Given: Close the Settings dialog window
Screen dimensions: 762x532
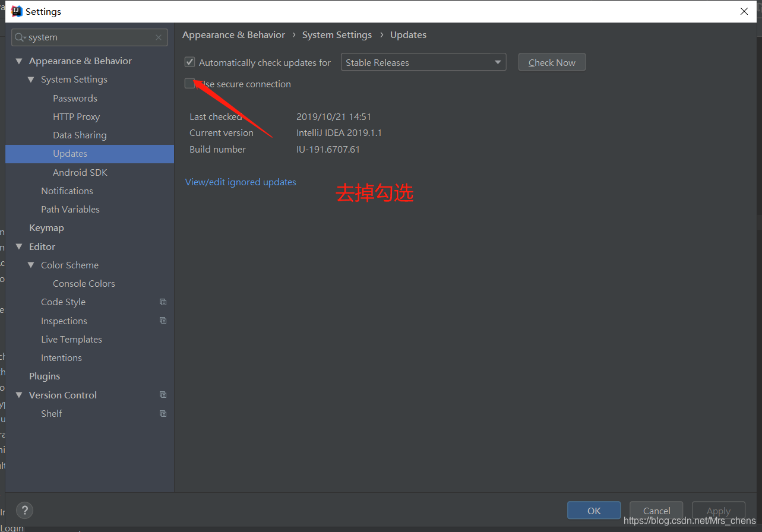Looking at the screenshot, I should point(744,11).
